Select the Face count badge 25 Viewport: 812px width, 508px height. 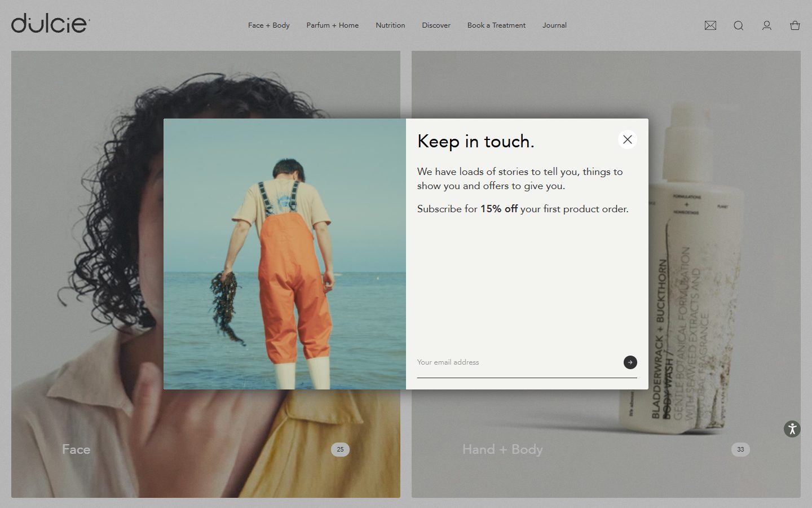point(340,449)
